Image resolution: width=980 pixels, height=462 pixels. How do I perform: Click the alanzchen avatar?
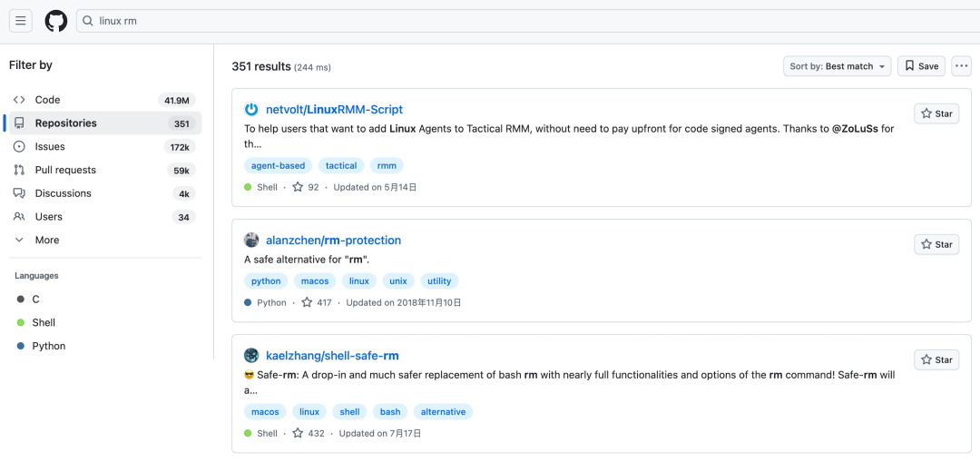point(250,240)
